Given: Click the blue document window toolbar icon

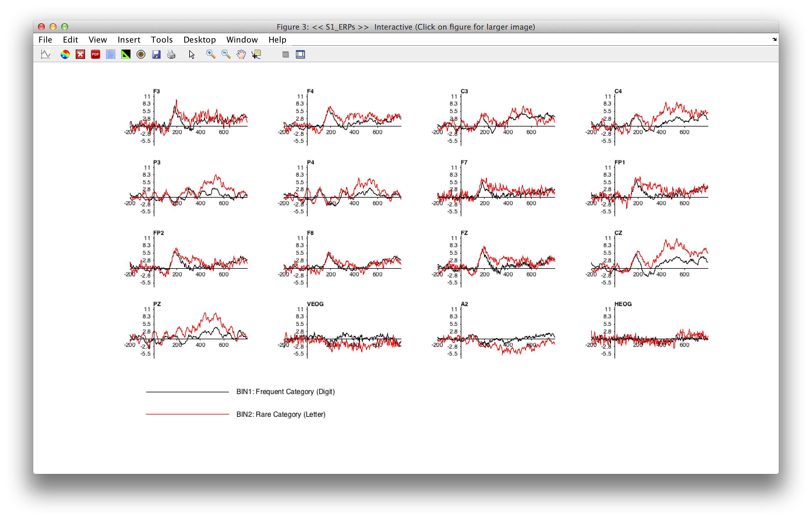Looking at the screenshot, I should click(111, 55).
